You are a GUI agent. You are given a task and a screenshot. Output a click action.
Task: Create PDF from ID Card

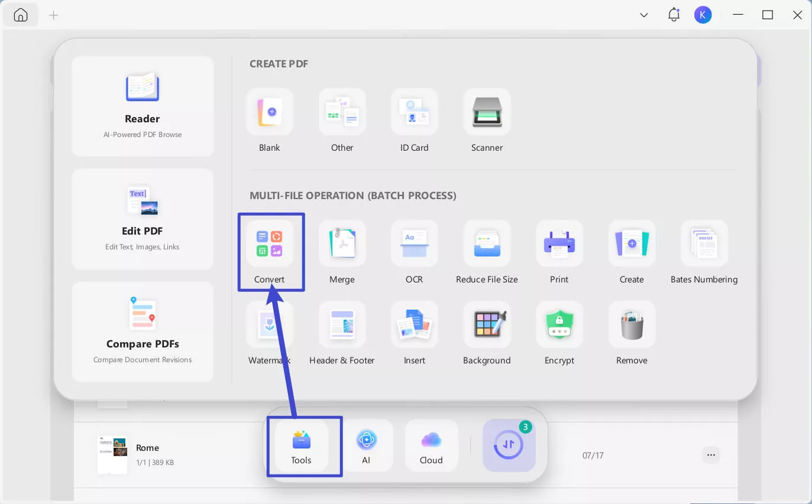(414, 112)
